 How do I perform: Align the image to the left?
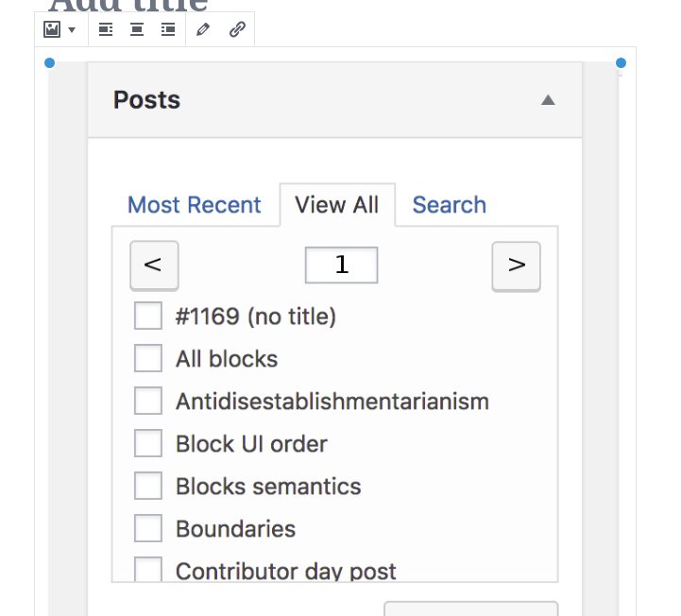tap(106, 30)
